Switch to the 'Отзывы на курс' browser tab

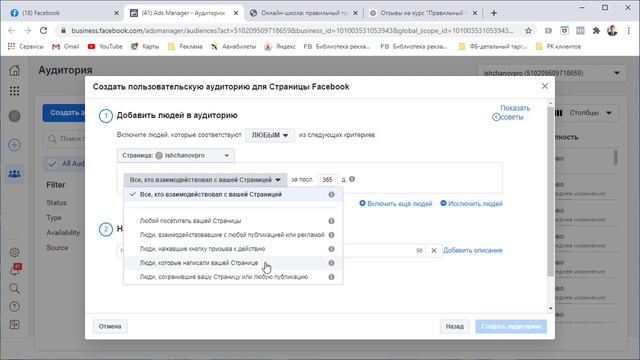click(x=422, y=13)
